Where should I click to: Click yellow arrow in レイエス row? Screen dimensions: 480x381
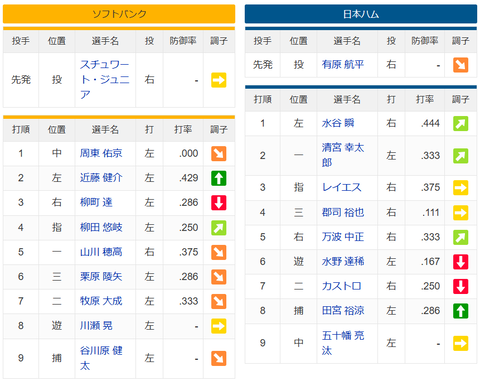coord(461,188)
